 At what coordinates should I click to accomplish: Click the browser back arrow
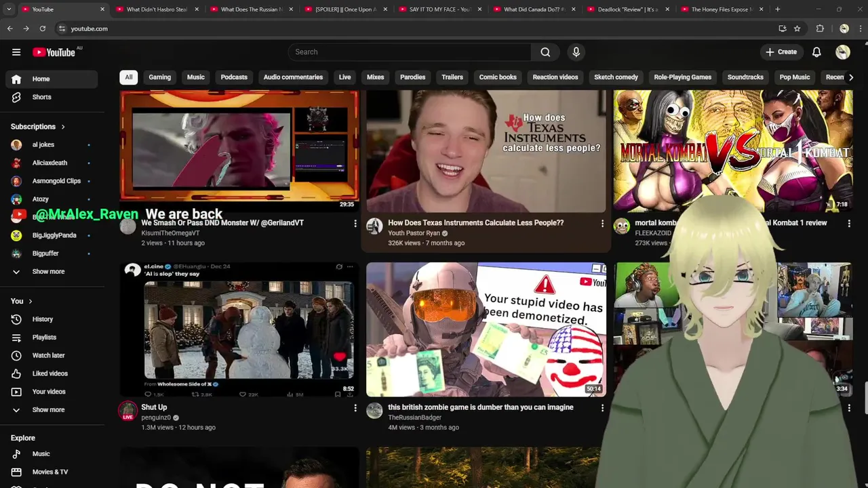[x=10, y=28]
